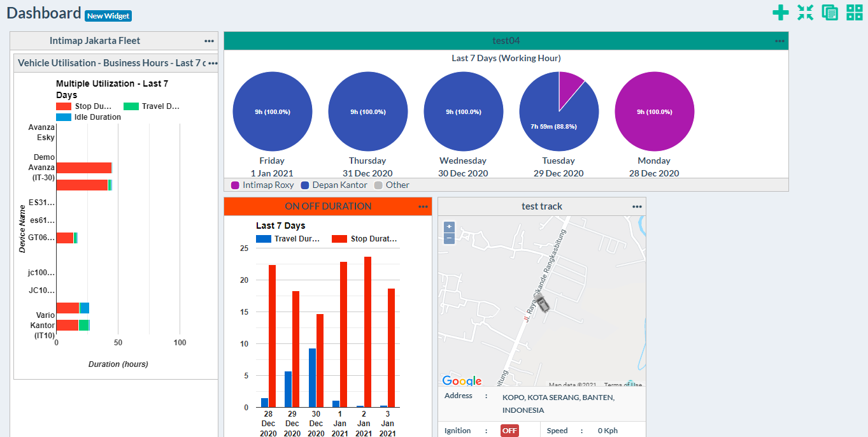Click the New Widget button
Screen dimensions: 868x437
point(108,16)
